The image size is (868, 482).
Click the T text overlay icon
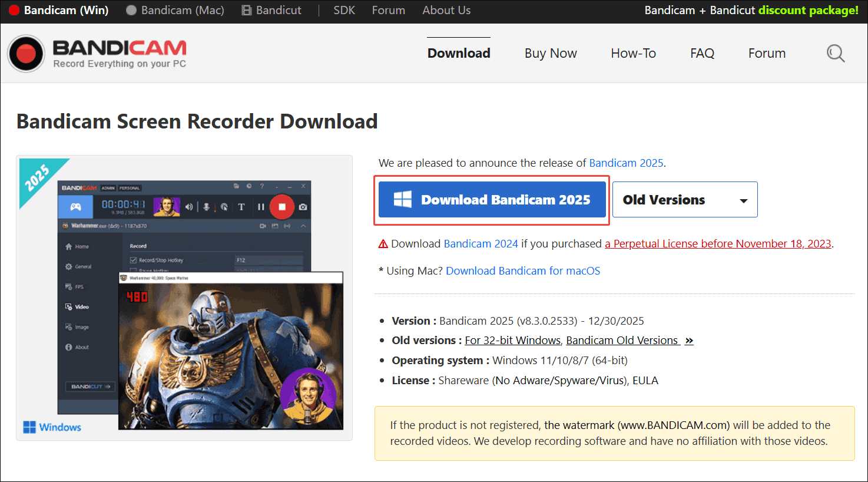(241, 207)
